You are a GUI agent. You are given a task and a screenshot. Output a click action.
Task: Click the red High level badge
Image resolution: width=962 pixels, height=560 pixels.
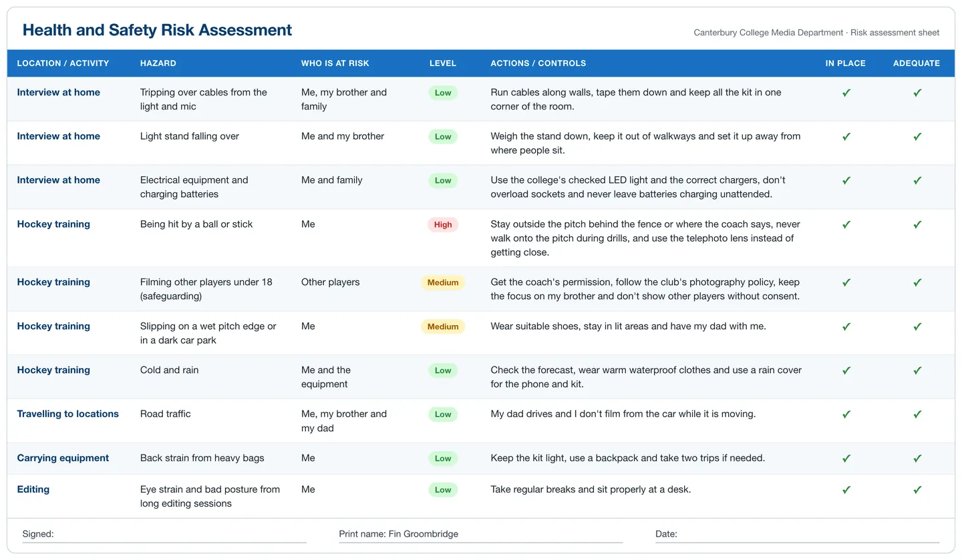(443, 225)
